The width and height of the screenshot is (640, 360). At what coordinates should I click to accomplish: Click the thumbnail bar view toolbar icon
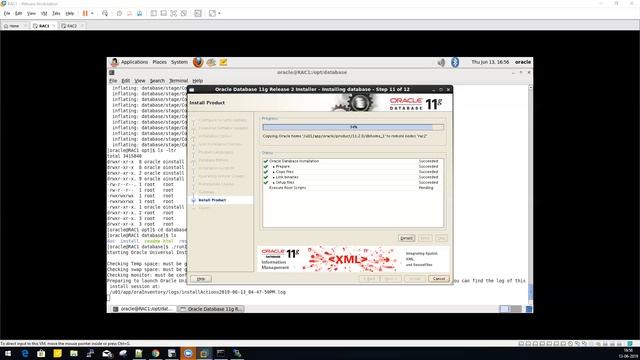(164, 13)
